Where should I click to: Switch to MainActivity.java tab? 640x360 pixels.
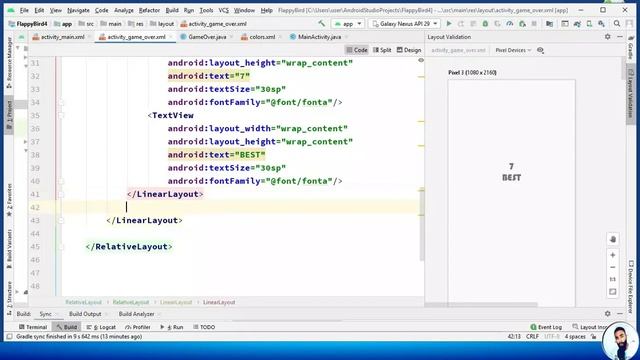point(319,37)
